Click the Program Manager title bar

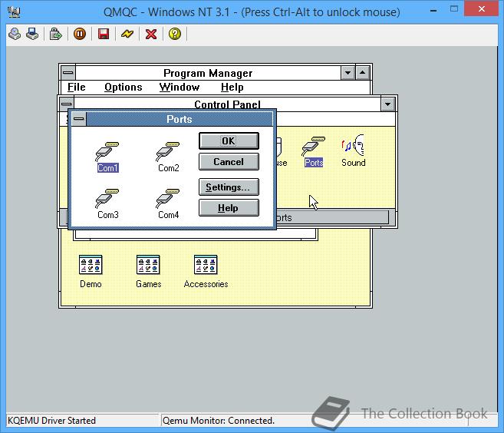[208, 73]
